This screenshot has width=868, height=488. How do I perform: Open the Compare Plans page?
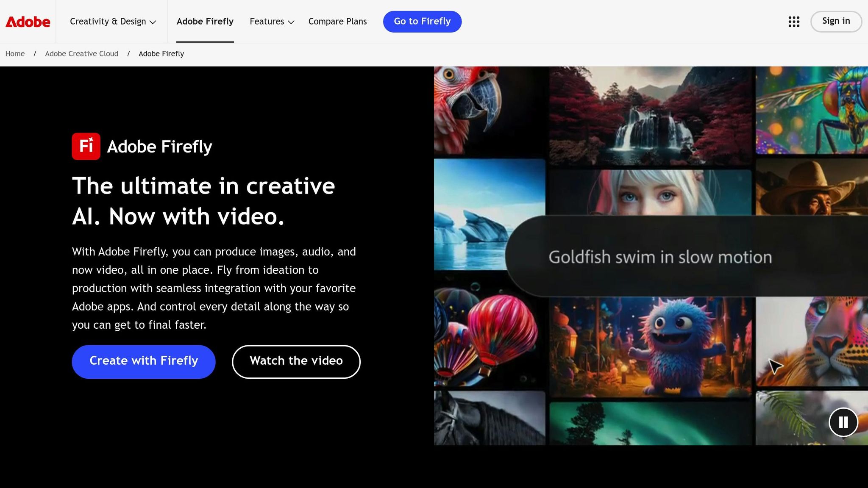(x=337, y=22)
